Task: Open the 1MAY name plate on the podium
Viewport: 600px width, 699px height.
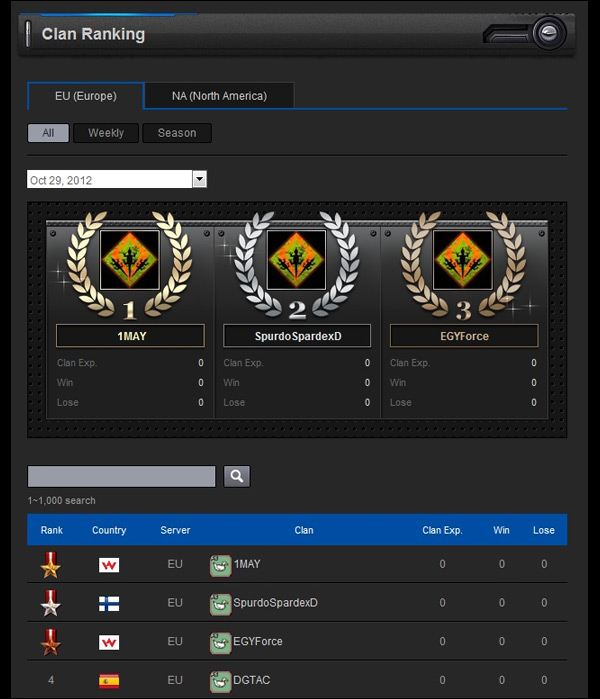Action: point(130,336)
